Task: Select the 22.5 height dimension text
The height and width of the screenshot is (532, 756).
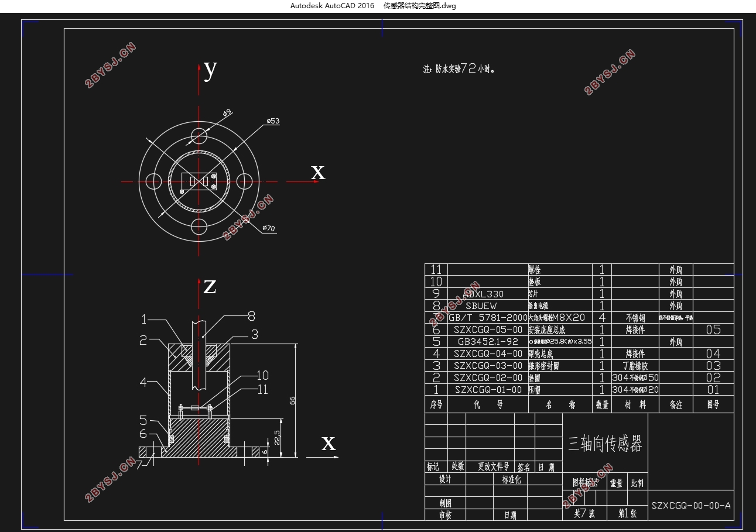Action: pos(276,438)
